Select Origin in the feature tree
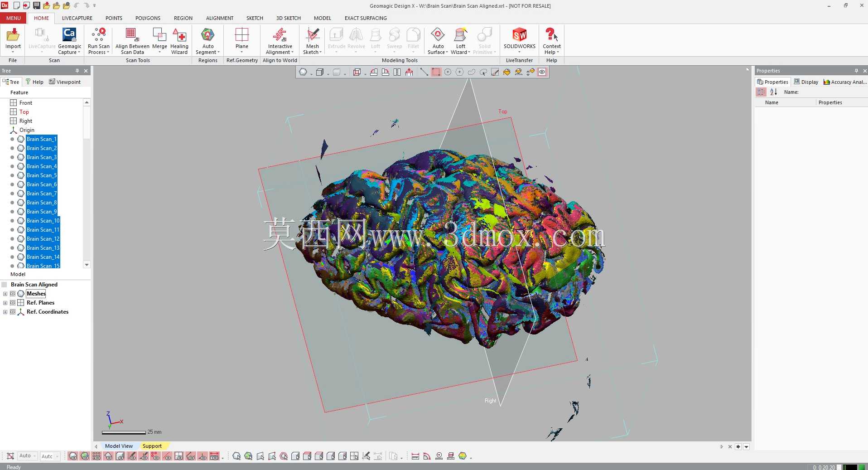Image resolution: width=868 pixels, height=470 pixels. click(27, 130)
